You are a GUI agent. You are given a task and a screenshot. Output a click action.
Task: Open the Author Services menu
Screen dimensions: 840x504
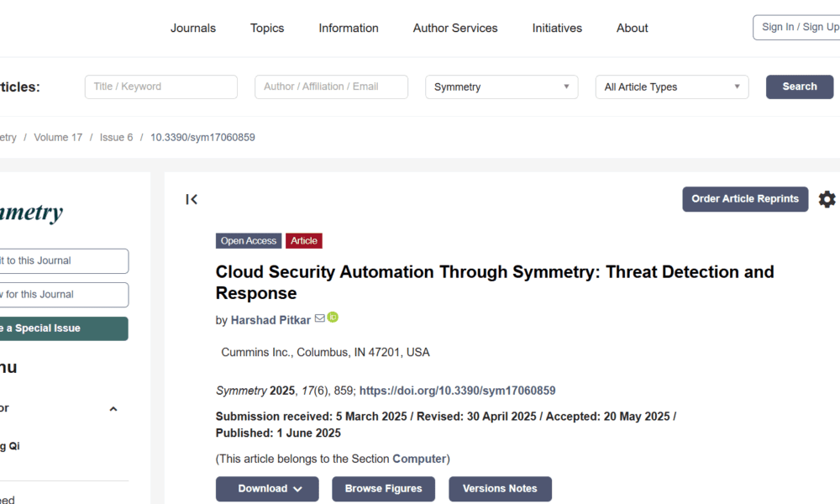point(455,28)
